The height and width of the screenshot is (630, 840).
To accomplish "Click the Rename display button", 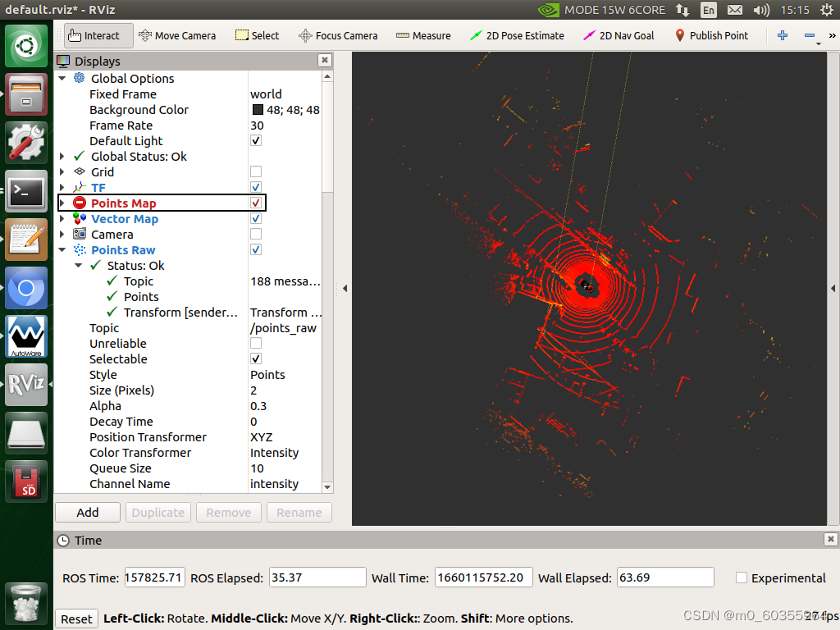I will (x=299, y=512).
